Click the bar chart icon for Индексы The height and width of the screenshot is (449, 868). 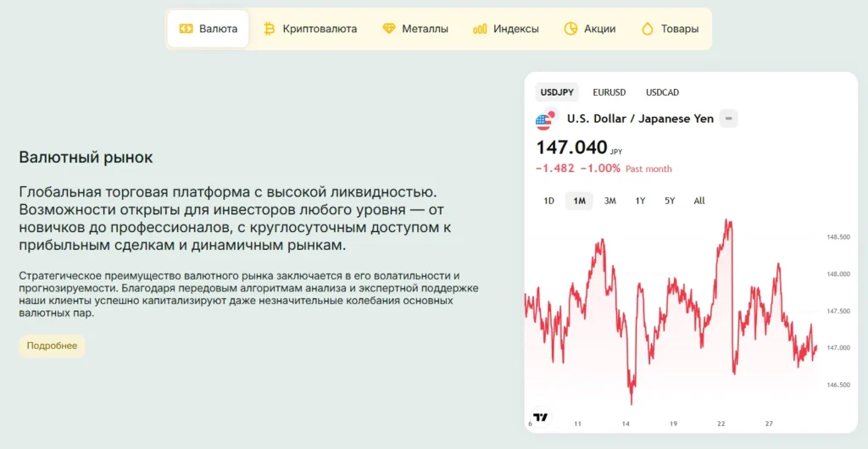[480, 29]
